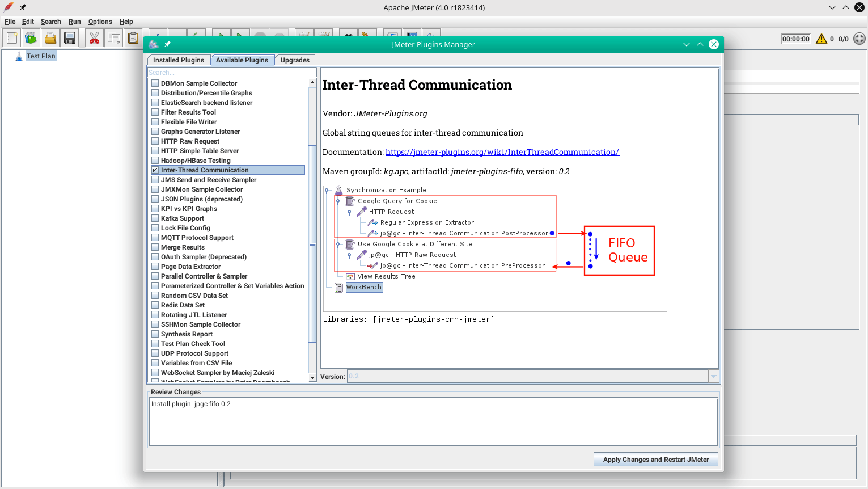Enable the Synthesis Report plugin checkbox

pos(155,334)
